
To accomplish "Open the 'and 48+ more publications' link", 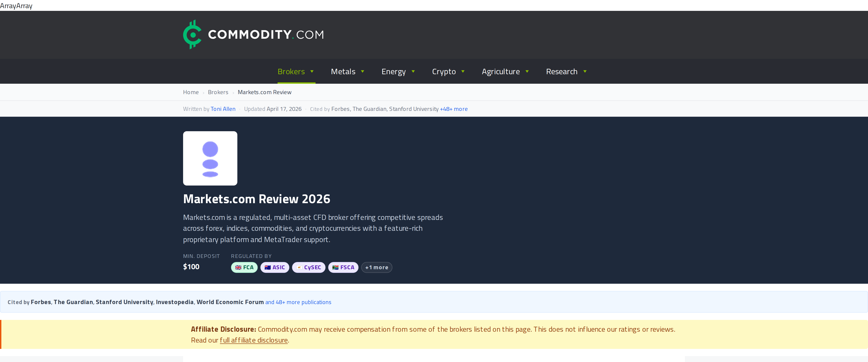I will pos(298,302).
